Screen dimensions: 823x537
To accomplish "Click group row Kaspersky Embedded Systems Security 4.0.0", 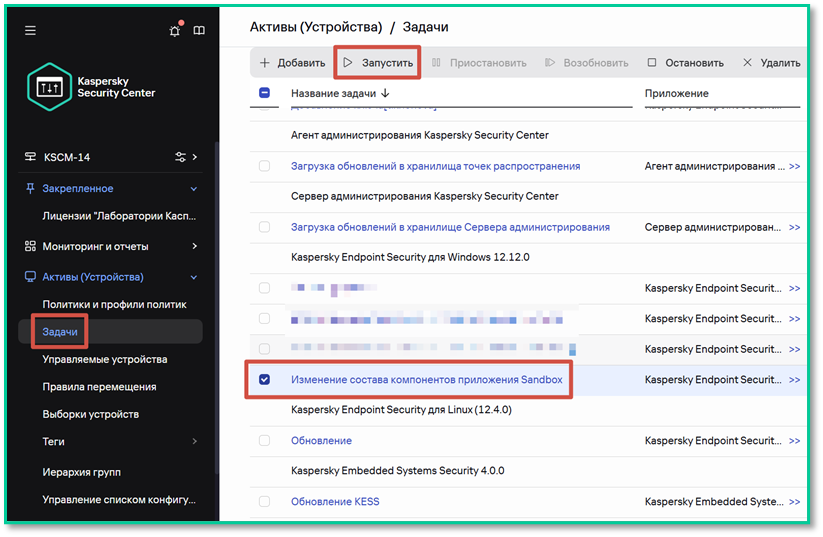I will 397,470.
